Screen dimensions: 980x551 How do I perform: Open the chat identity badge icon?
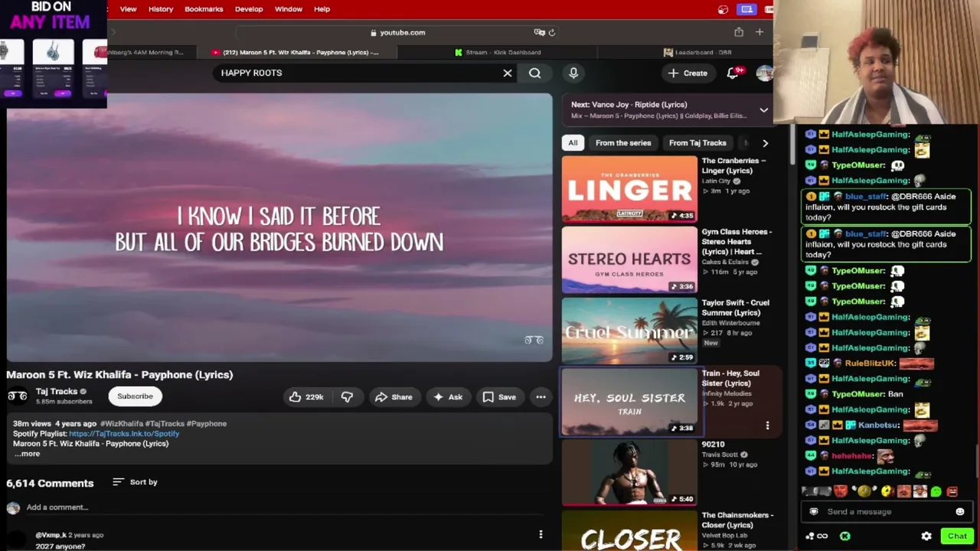tap(814, 512)
